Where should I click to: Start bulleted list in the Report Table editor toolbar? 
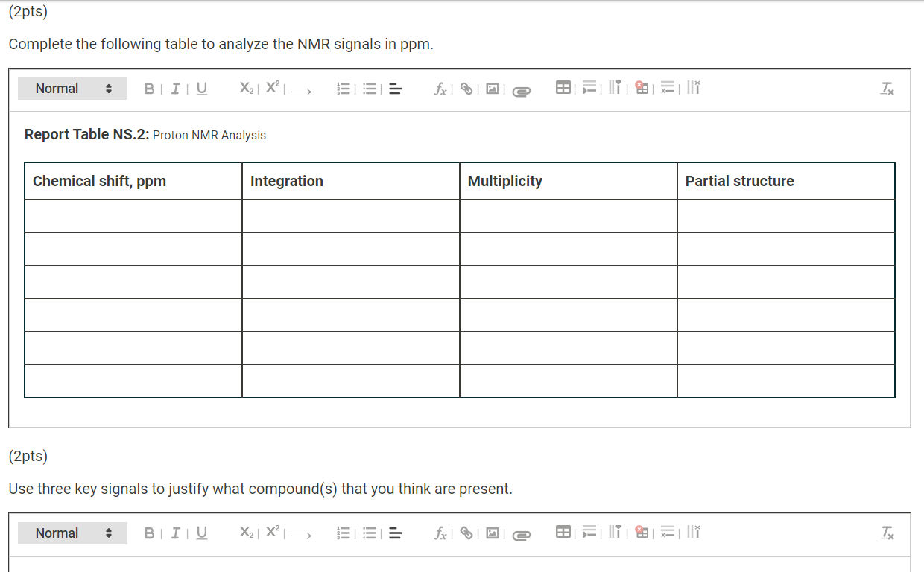[370, 89]
